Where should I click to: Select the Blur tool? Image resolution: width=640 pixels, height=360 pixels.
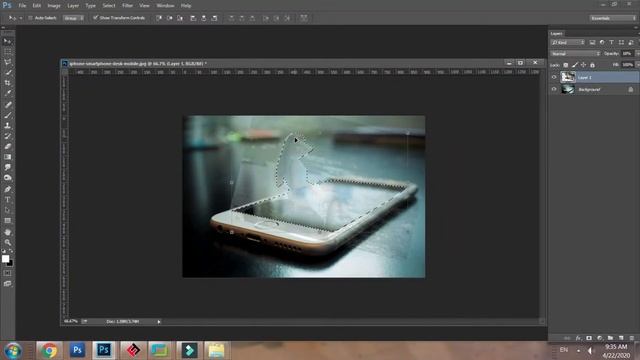[x=7, y=167]
